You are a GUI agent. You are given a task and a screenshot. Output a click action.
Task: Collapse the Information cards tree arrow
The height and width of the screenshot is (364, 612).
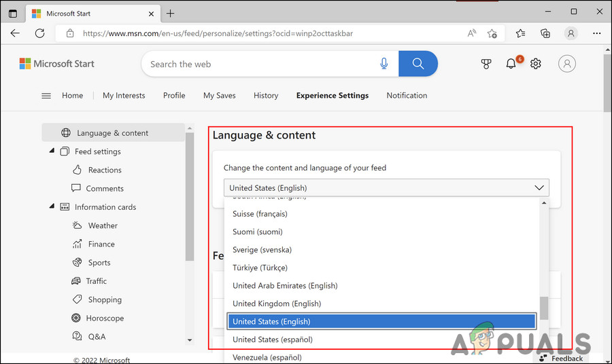click(x=52, y=206)
